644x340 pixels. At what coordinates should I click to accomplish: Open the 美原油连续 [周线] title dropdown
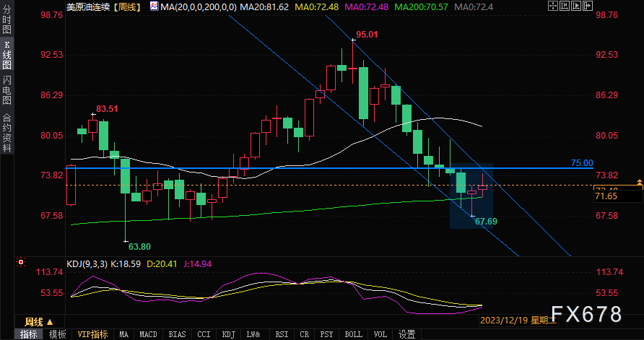pyautogui.click(x=103, y=6)
